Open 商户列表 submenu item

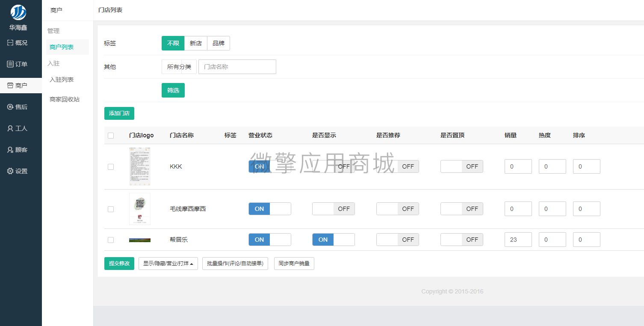(68, 47)
